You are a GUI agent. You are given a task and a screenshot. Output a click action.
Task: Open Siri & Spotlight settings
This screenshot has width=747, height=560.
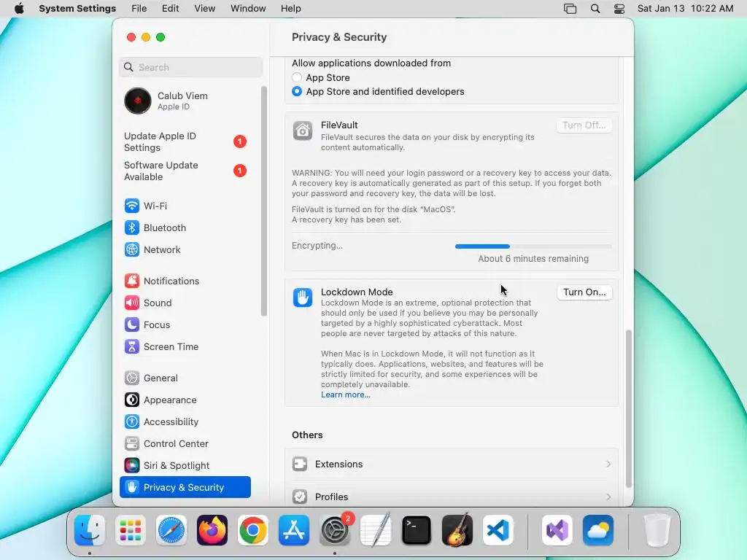point(185,466)
